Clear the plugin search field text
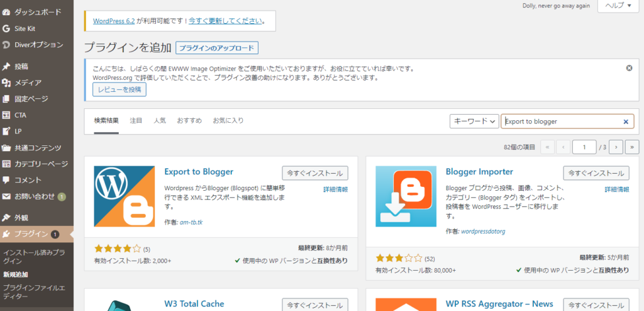Image resolution: width=644 pixels, height=311 pixels. coord(626,122)
